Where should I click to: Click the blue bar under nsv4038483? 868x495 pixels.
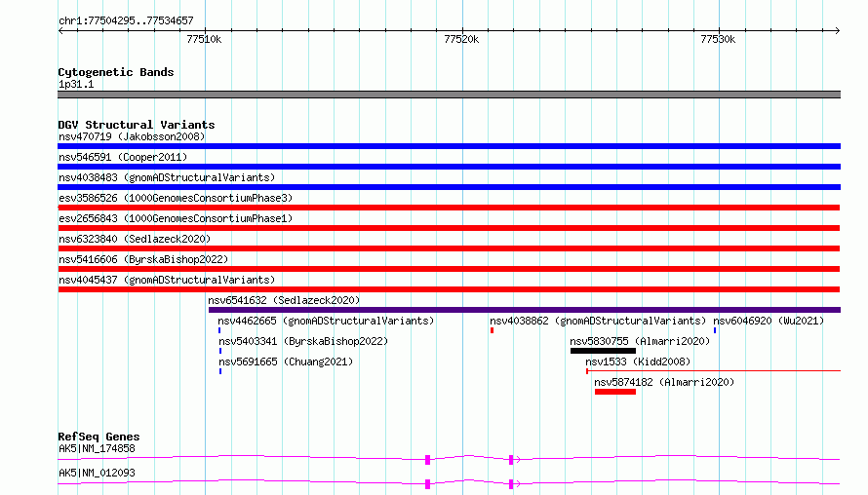[x=449, y=187]
